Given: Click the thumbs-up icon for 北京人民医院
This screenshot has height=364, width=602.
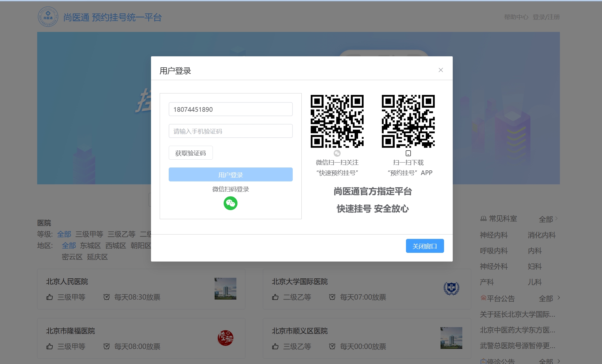Looking at the screenshot, I should click(50, 297).
